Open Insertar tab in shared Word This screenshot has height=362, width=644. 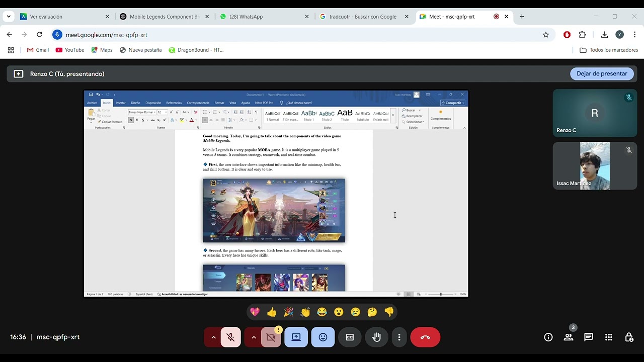click(121, 103)
